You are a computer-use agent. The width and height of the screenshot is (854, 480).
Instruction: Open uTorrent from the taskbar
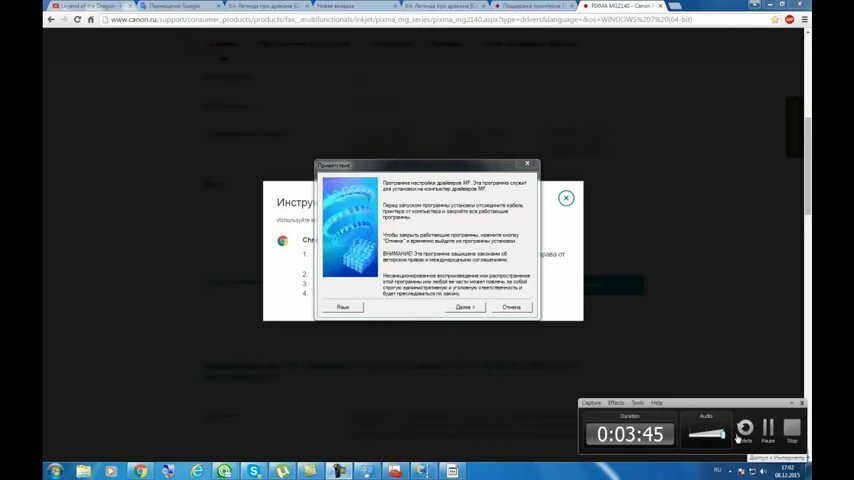point(282,471)
